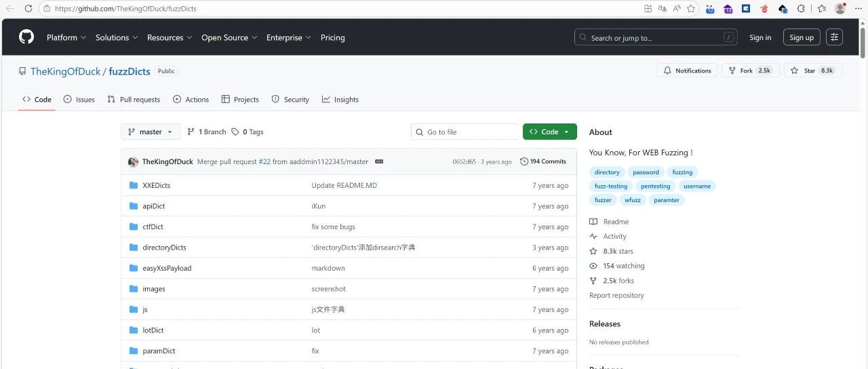Open the fuzzDicts repository name link
The height and width of the screenshot is (369, 868).
(x=130, y=71)
